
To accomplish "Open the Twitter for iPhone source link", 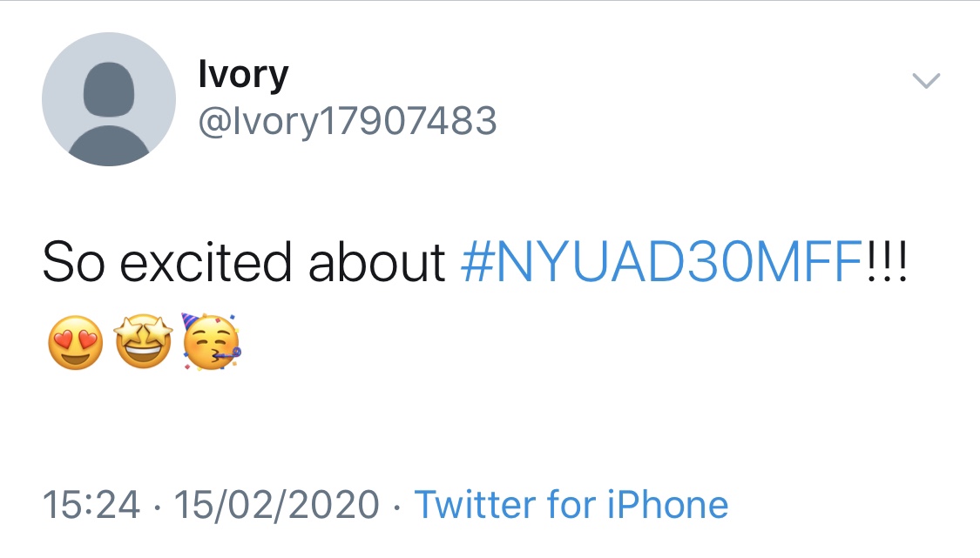I will pyautogui.click(x=571, y=504).
